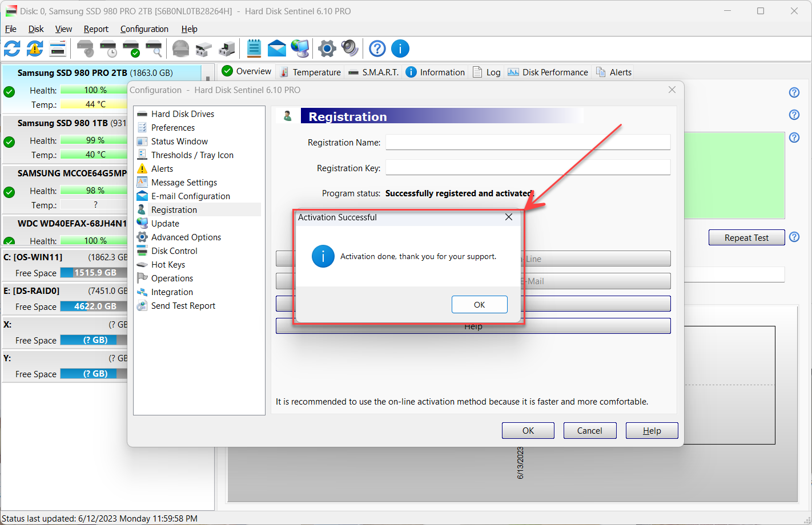The width and height of the screenshot is (812, 525).
Task: Select the WDC WD40EFAX-68JH4N1 disk entry
Action: point(72,224)
